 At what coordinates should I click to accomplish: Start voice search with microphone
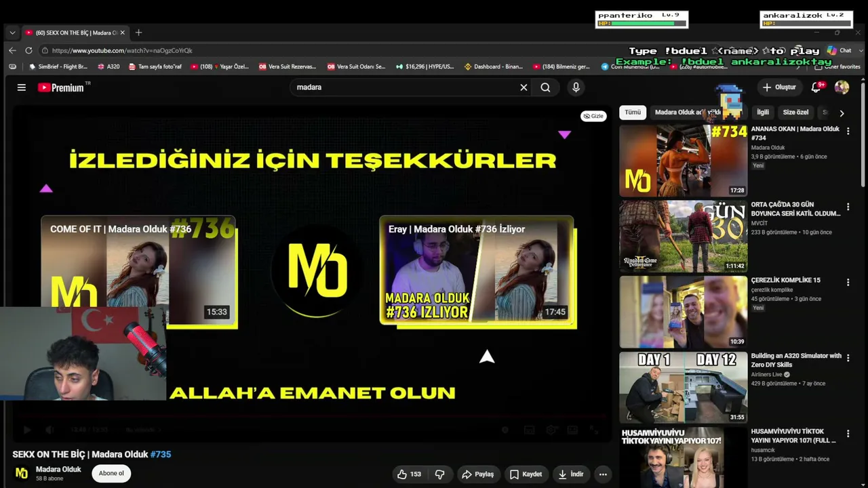576,87
